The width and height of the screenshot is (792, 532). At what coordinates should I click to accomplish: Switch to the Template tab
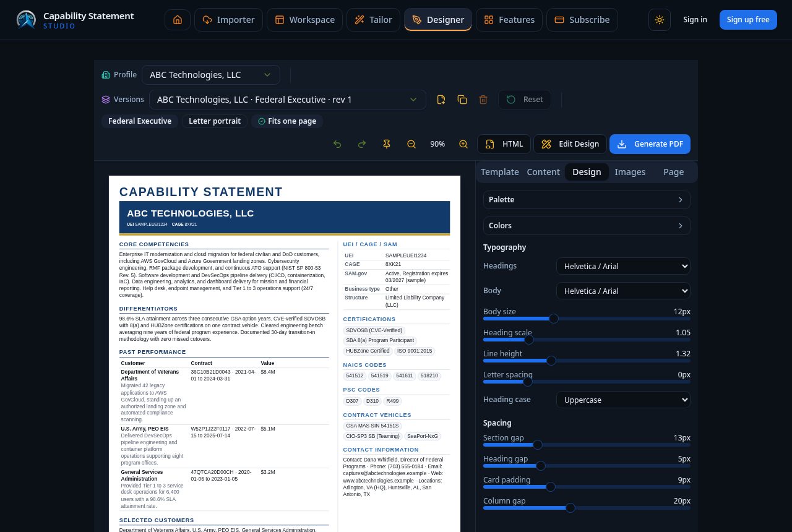500,172
